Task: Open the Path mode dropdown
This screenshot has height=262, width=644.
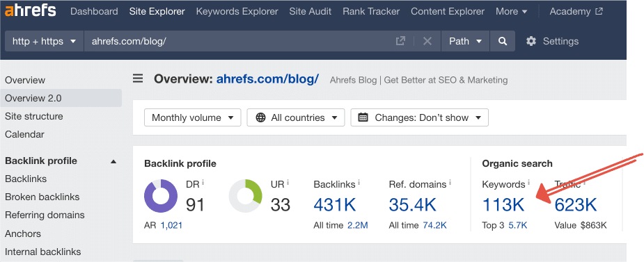Action: 465,41
